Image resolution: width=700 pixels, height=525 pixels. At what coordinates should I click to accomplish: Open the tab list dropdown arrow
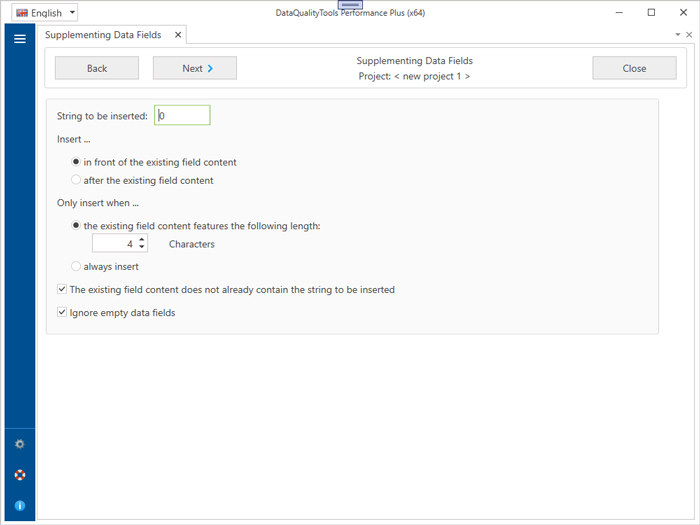[x=678, y=34]
